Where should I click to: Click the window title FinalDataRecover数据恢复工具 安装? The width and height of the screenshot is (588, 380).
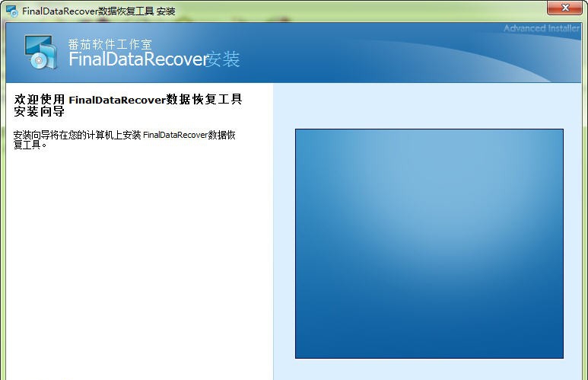tap(99, 11)
